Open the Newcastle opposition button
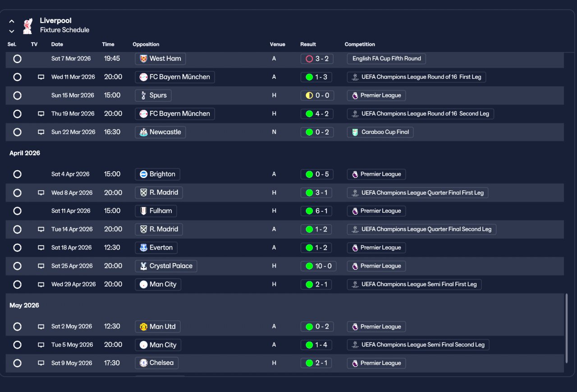Image resolution: width=577 pixels, height=392 pixels. (x=160, y=132)
